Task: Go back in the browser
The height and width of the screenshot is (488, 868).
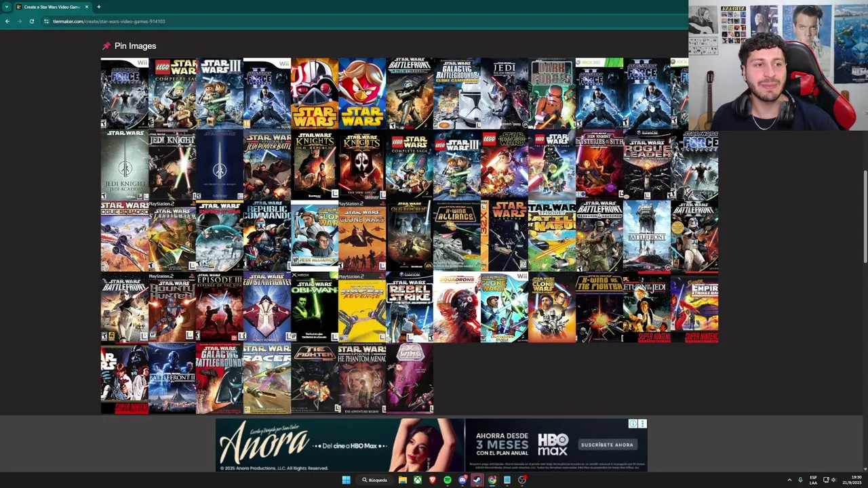Action: [7, 21]
